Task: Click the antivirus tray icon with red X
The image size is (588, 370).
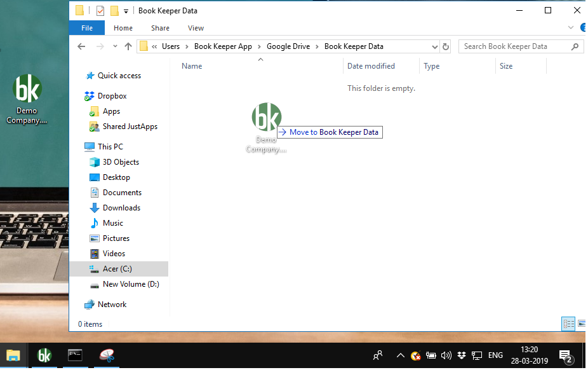Action: click(x=415, y=356)
